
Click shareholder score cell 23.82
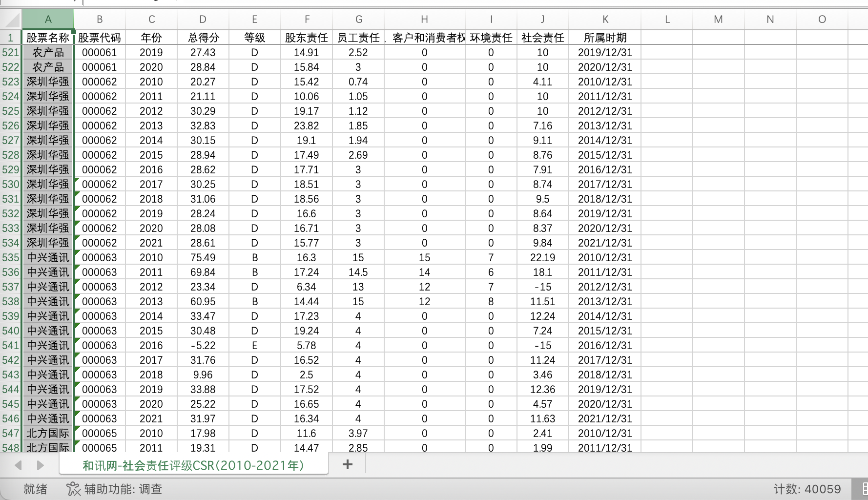307,125
